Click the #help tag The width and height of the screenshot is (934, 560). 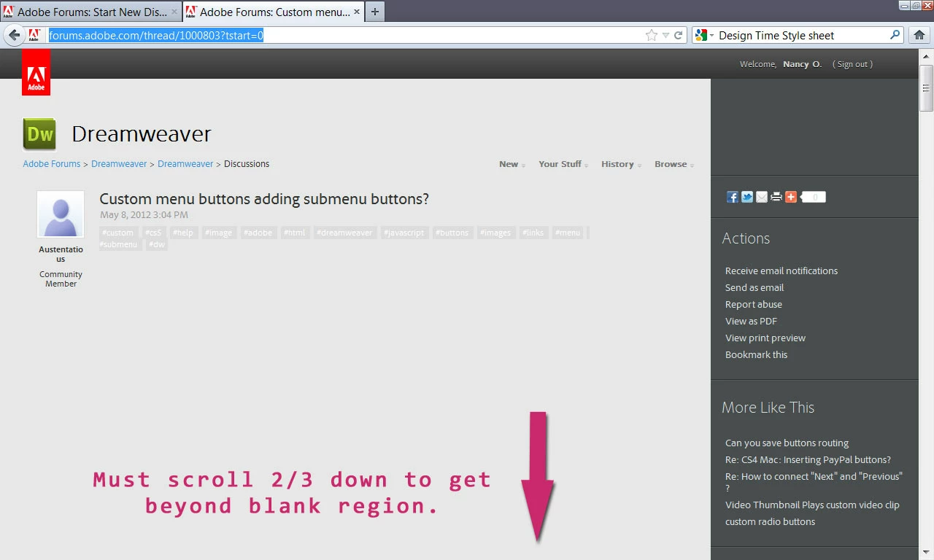[x=183, y=233]
